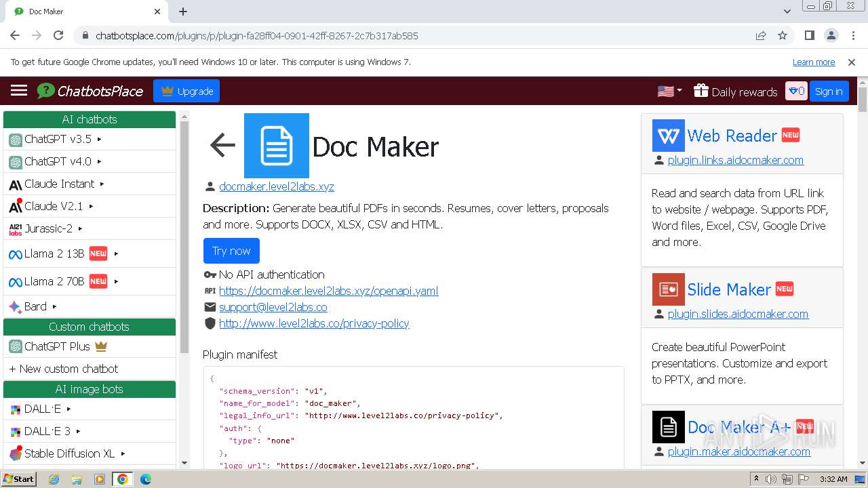
Task: Click the Web Reader plugin icon
Action: pos(669,136)
